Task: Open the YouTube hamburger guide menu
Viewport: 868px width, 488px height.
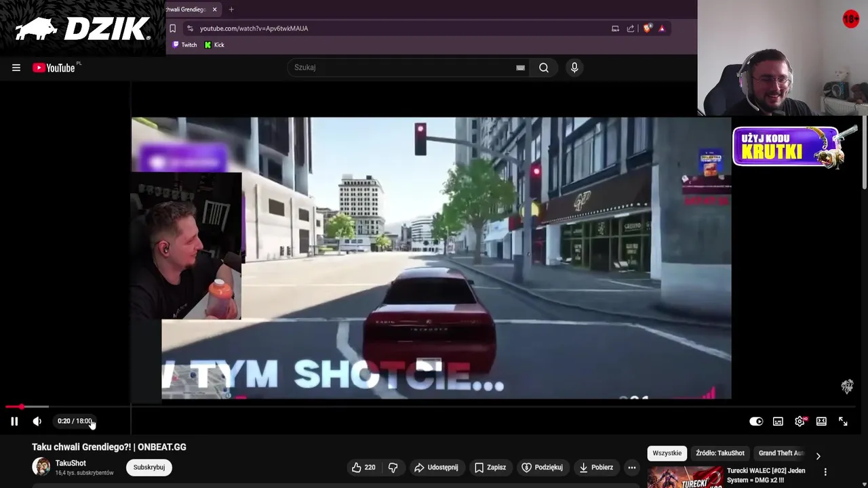Action: click(16, 68)
